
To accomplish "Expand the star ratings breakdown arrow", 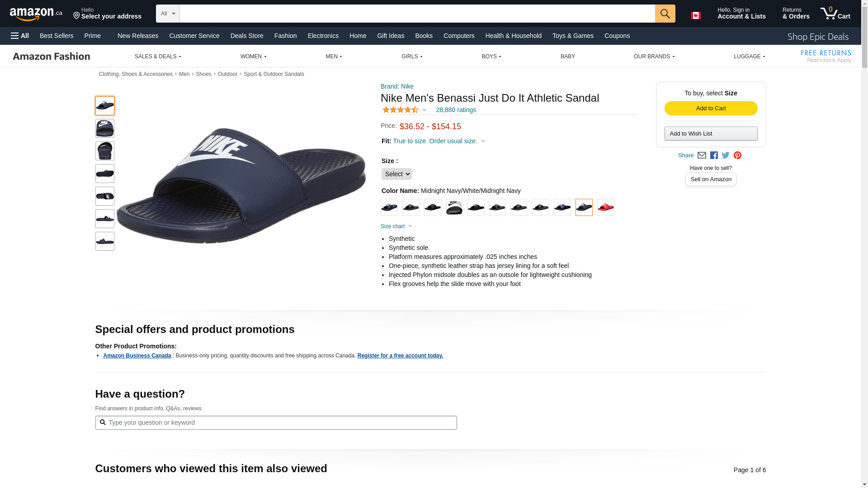I will pos(424,110).
